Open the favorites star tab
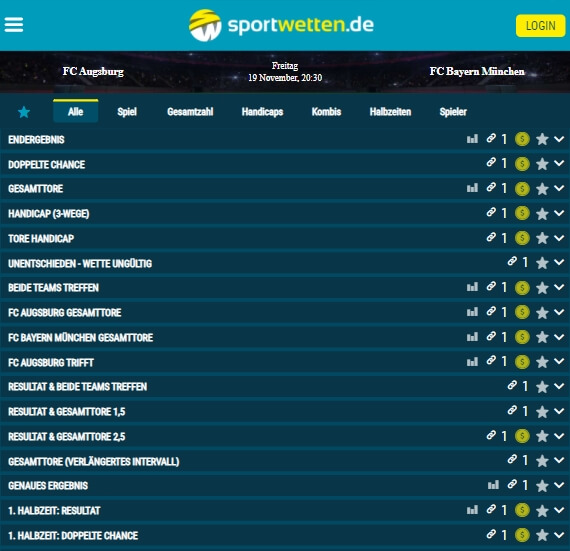The image size is (570, 551). pos(24,112)
